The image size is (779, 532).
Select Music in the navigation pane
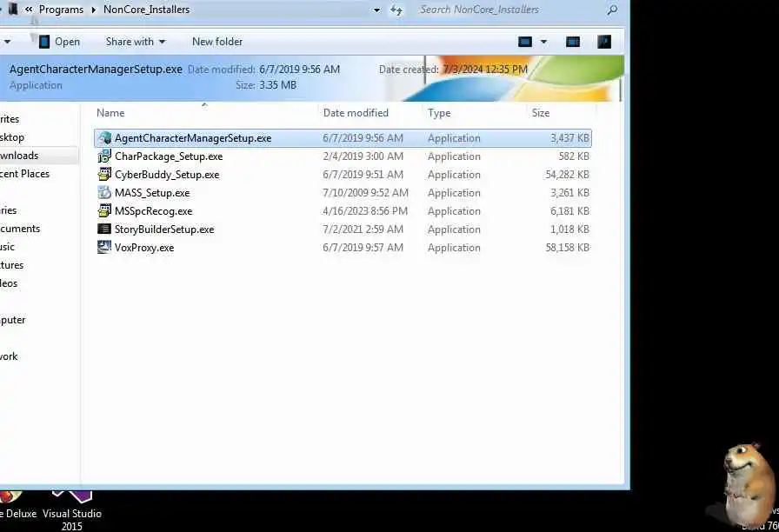click(x=8, y=247)
